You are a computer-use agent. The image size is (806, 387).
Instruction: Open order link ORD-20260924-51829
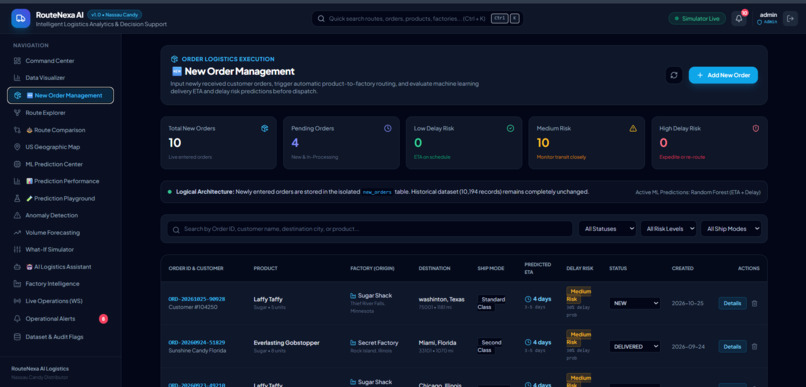point(197,342)
